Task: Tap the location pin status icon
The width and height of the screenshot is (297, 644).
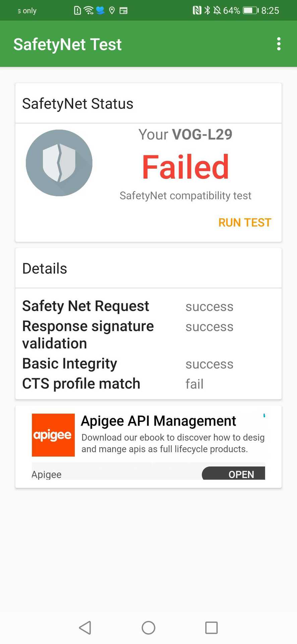Action: (112, 10)
